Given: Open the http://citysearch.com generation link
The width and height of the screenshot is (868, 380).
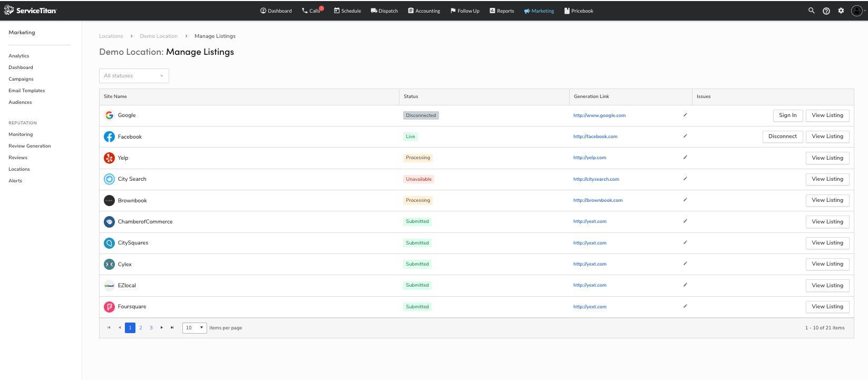Looking at the screenshot, I should 597,179.
